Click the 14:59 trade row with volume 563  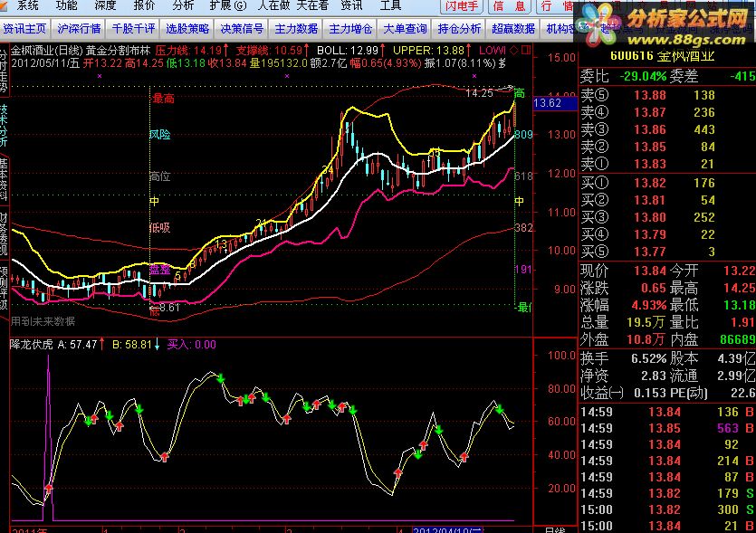(x=667, y=428)
